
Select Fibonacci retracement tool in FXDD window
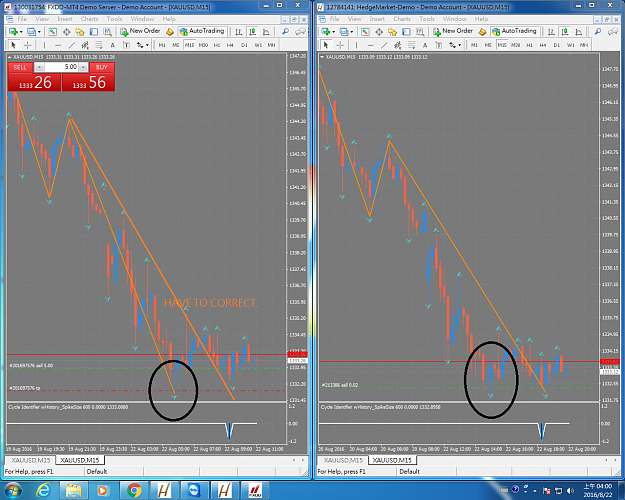click(x=98, y=45)
